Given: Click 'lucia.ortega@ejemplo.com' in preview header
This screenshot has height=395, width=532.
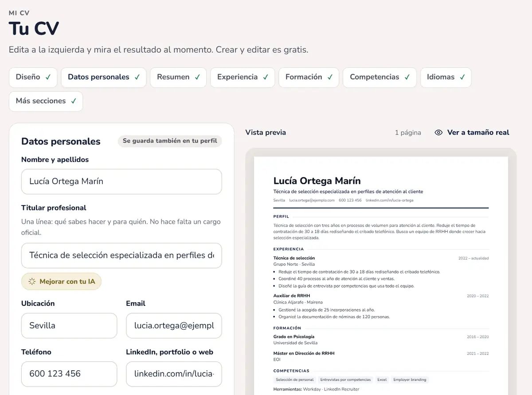Looking at the screenshot, I should click(312, 200).
